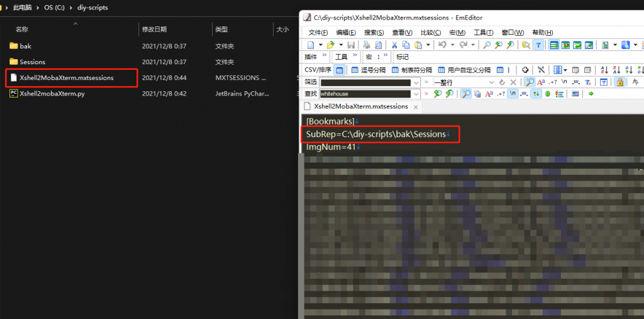Screen dimensions: 644x319
Task: Open the 工具(T) menu
Action: click(484, 33)
